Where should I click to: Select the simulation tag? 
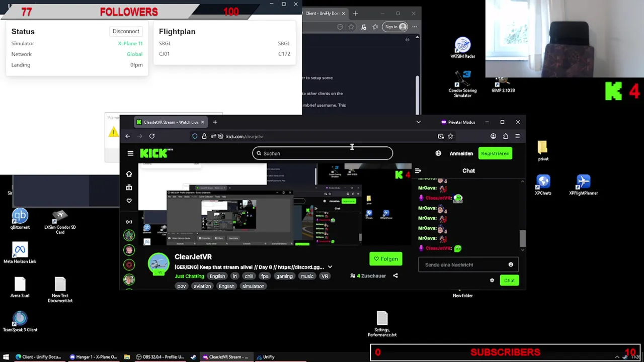coord(253,286)
